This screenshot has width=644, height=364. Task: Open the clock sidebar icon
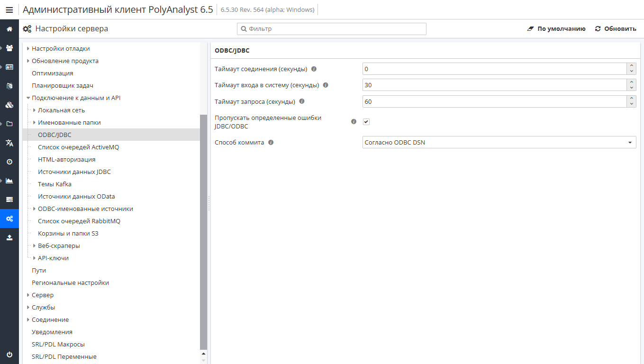click(x=9, y=162)
